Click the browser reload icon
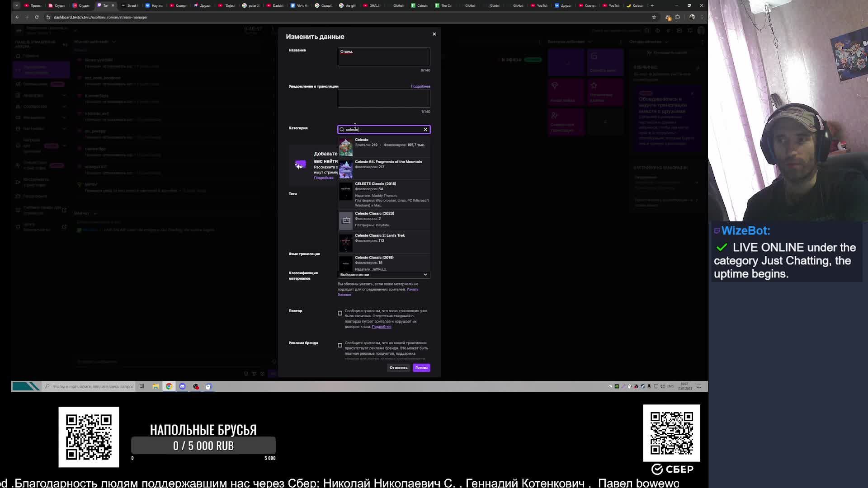The image size is (868, 488). coord(37,17)
